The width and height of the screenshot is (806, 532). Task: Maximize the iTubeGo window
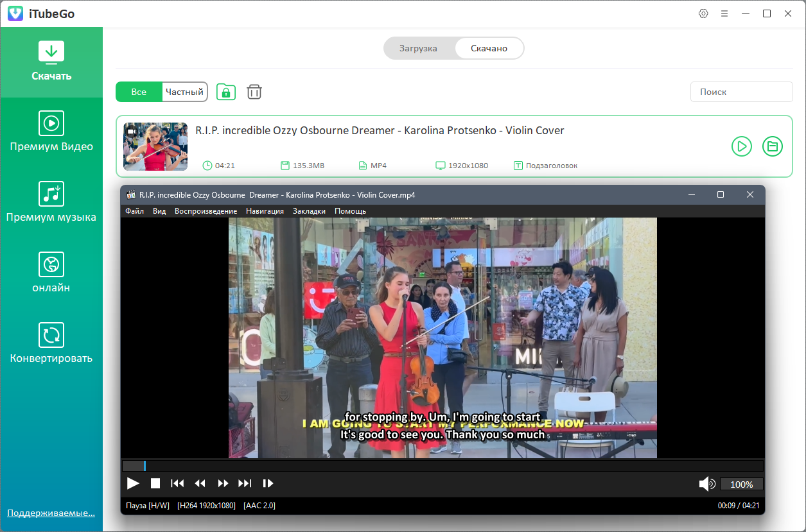tap(767, 13)
